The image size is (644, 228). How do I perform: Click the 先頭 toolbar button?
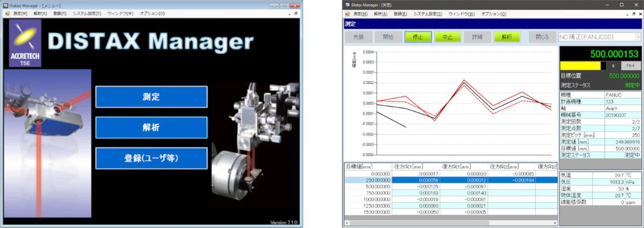click(x=358, y=37)
